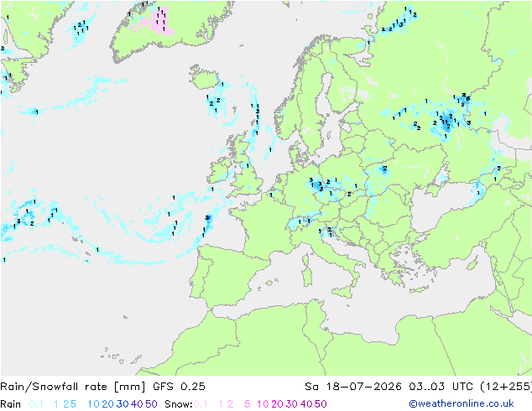Pick the Snow 10 legend color value
This screenshot has width=532, height=411.
click(x=263, y=404)
